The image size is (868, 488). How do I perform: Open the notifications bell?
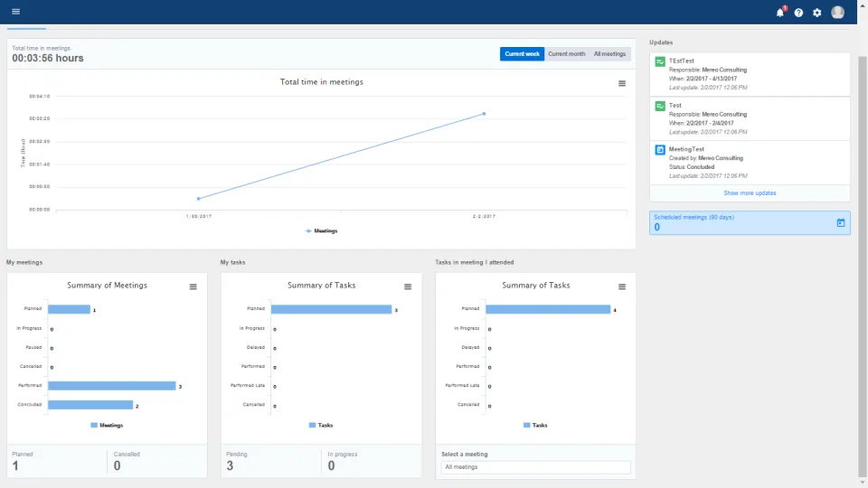tap(780, 12)
